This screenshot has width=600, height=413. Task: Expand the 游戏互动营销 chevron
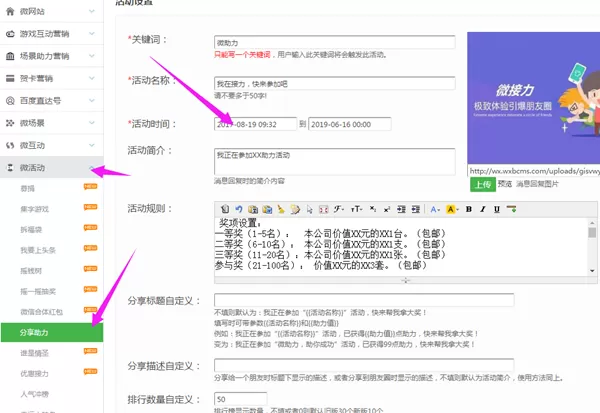pos(92,34)
